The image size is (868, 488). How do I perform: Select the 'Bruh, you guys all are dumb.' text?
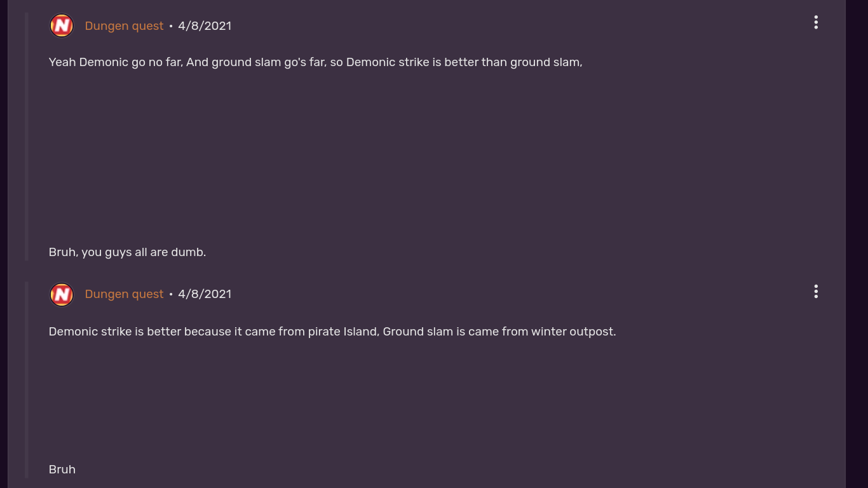click(x=126, y=252)
